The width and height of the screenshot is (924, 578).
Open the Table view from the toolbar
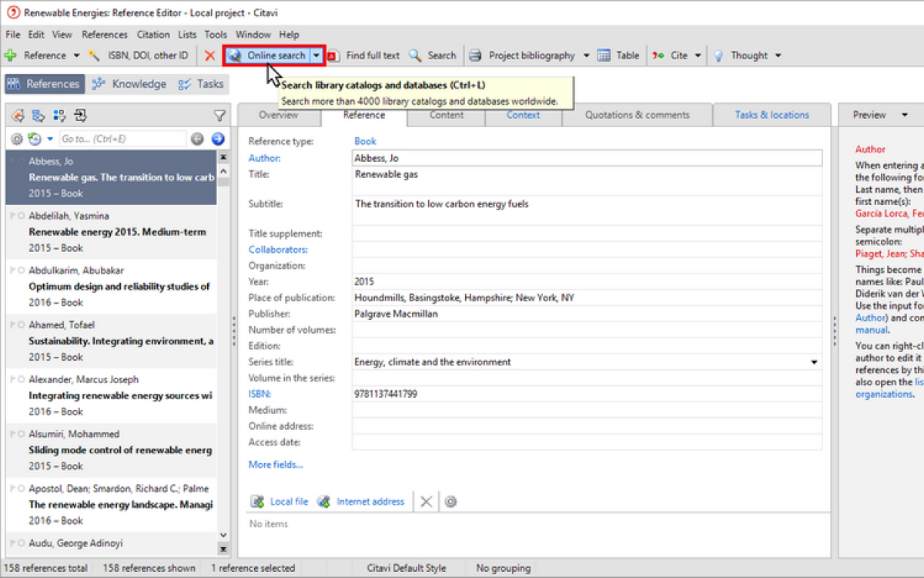619,55
